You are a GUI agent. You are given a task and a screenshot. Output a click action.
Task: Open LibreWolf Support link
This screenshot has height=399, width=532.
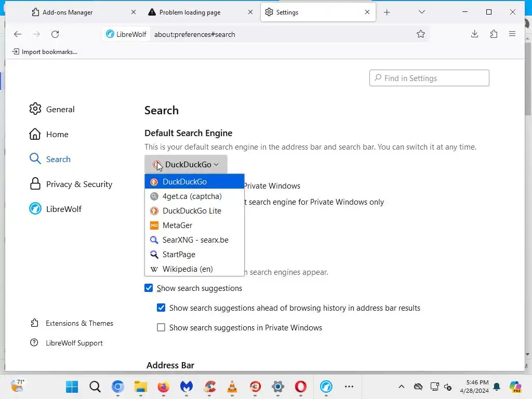point(66,343)
